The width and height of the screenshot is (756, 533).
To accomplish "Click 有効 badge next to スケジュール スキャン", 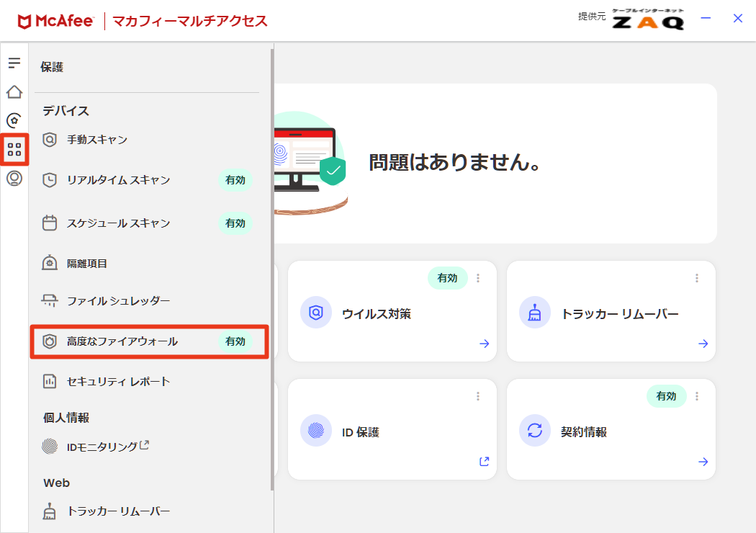I will point(235,223).
